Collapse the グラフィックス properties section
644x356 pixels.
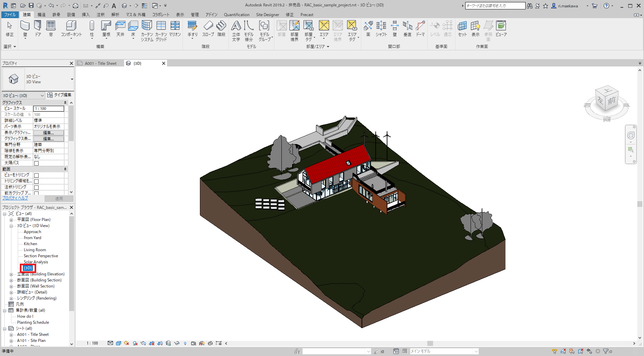pyautogui.click(x=66, y=102)
